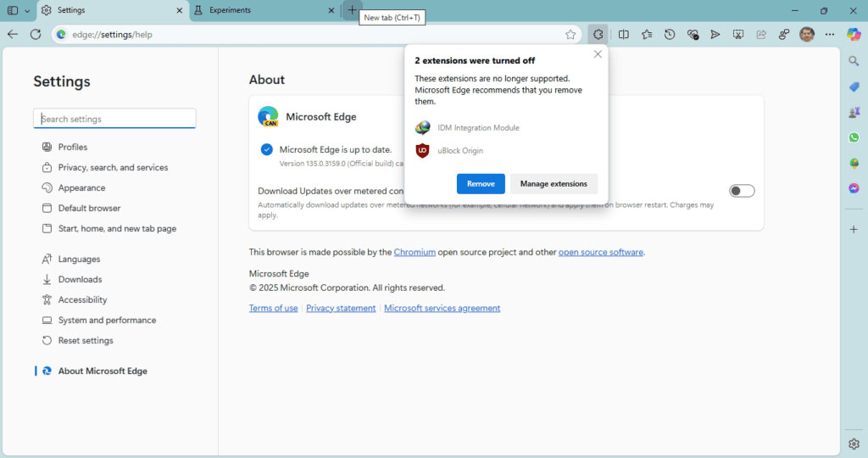Click the Search settings input field
This screenshot has width=868, height=458.
point(116,120)
